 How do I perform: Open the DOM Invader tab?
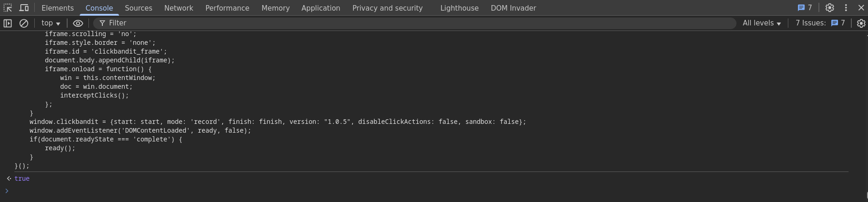pyautogui.click(x=513, y=8)
